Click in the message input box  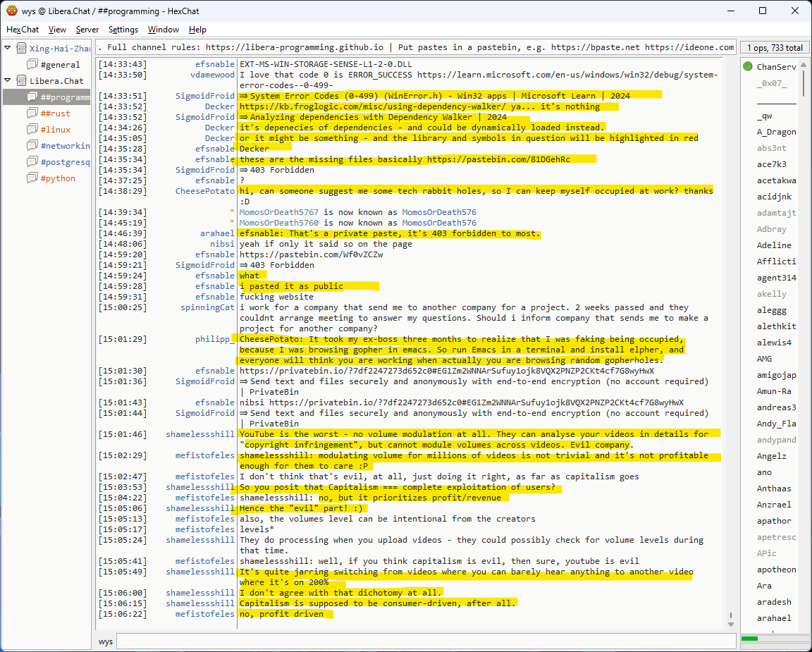click(x=423, y=641)
